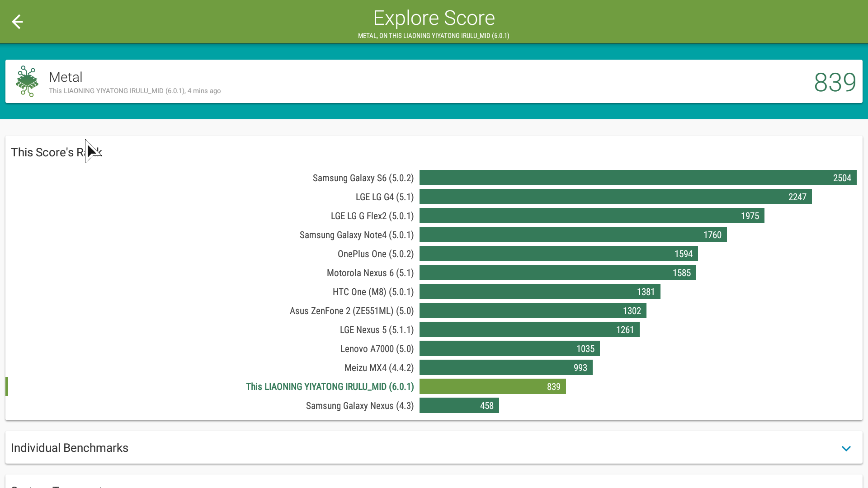
Task: Go back using the arrow icon
Action: click(17, 22)
